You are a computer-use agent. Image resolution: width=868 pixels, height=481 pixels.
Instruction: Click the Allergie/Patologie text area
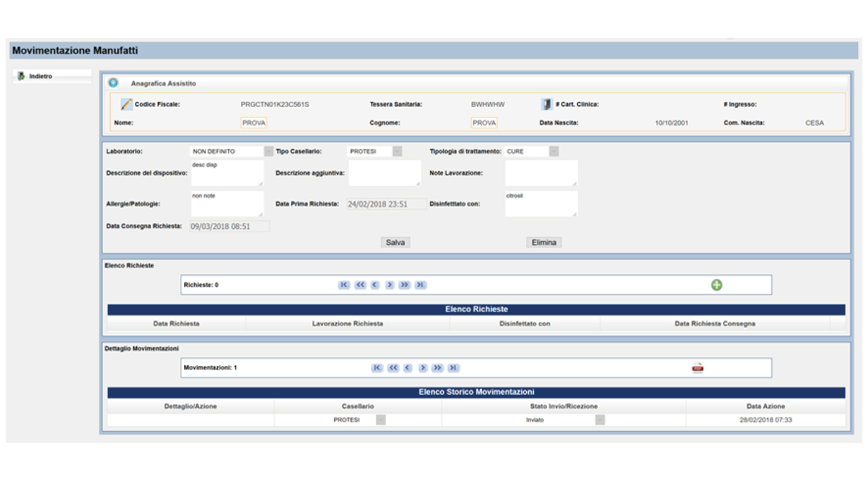point(227,204)
